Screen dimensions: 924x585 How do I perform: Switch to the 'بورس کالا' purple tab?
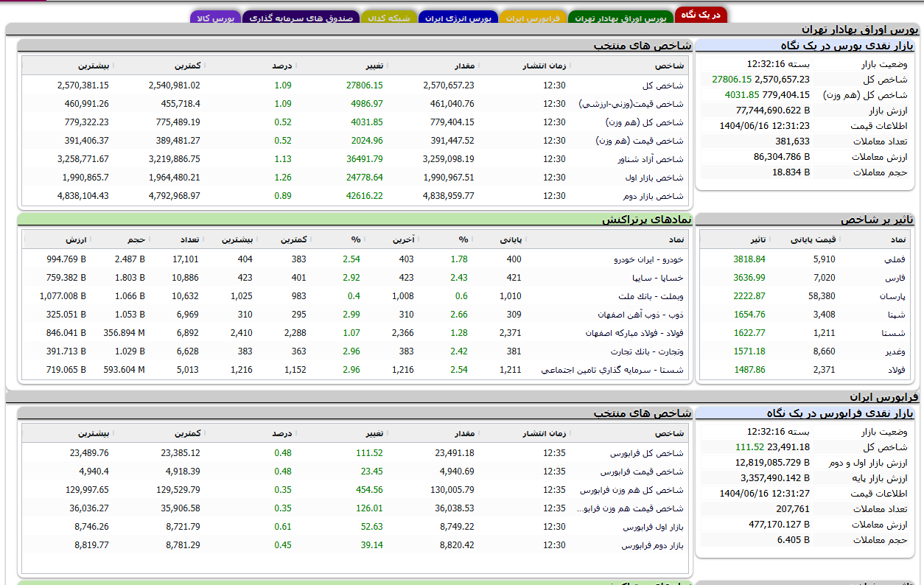click(x=215, y=18)
